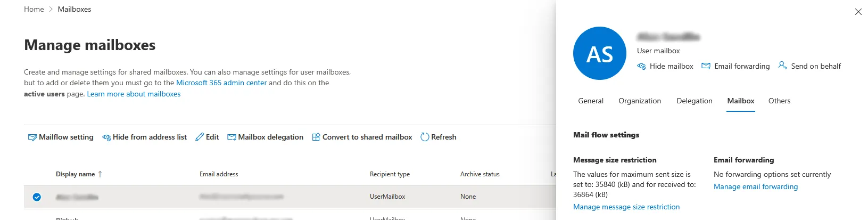Click Manage message size restriction link
Image resolution: width=868 pixels, height=220 pixels.
626,207
